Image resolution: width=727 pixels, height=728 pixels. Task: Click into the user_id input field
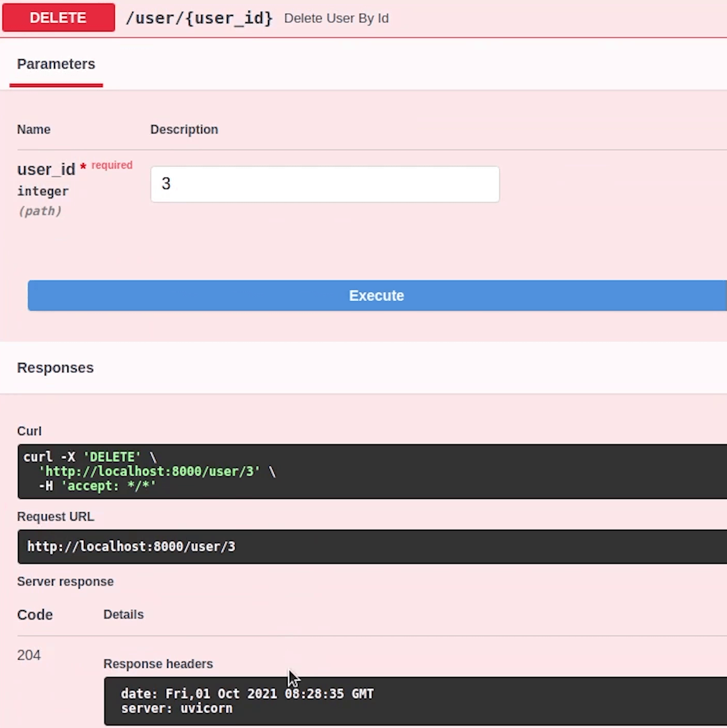click(x=325, y=184)
